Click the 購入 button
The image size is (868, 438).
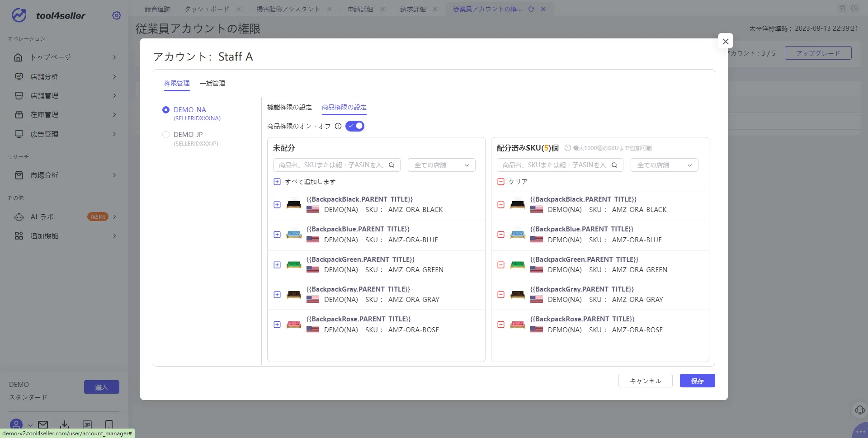click(102, 387)
